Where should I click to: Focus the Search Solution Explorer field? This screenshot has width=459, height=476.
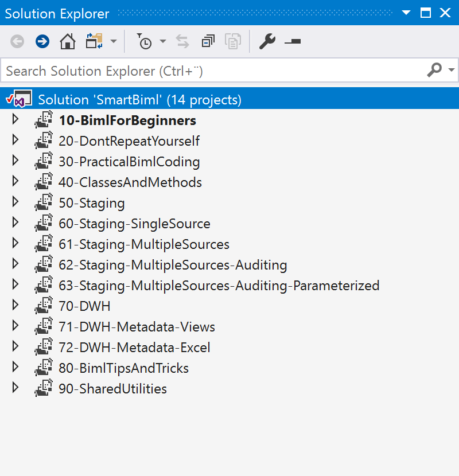pos(212,71)
